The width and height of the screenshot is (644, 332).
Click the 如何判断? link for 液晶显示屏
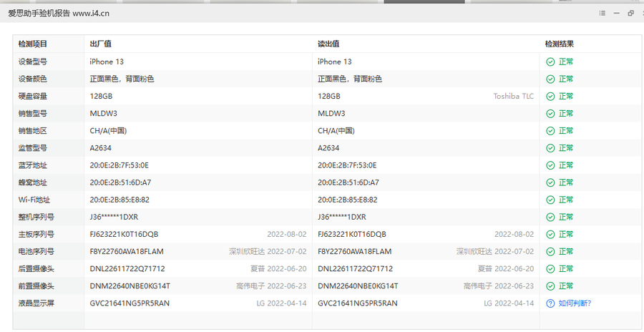[x=575, y=303]
